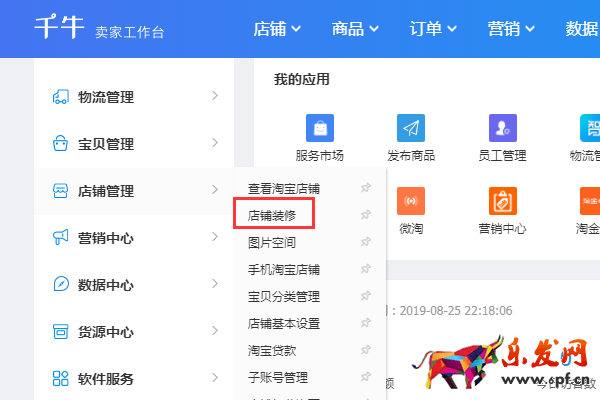Open 手机淘宝店铺 link
The image size is (600, 400).
pos(284,269)
